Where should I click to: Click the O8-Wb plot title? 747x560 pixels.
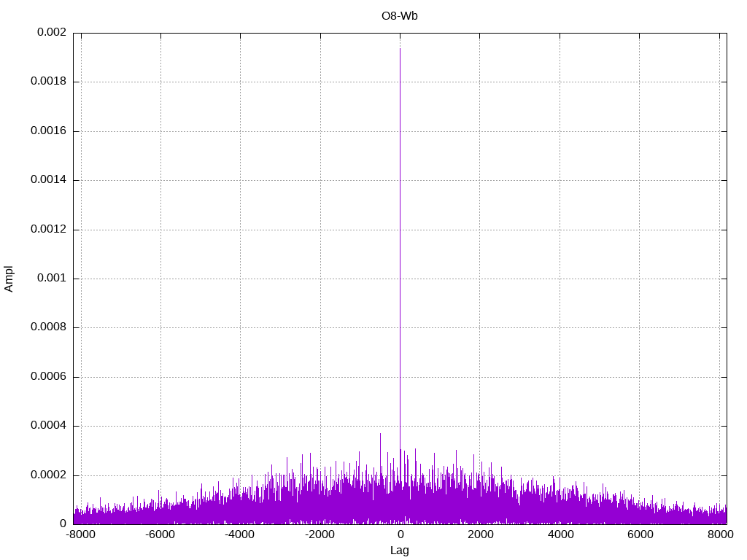400,15
